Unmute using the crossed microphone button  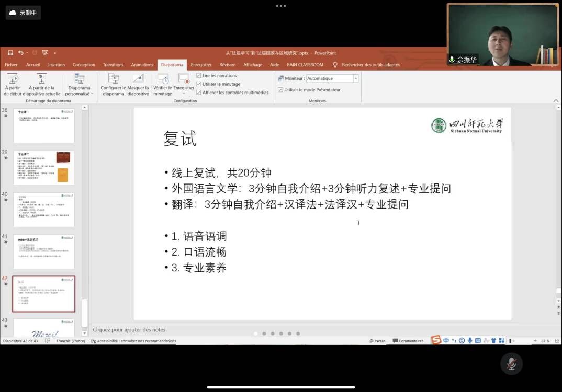511,364
